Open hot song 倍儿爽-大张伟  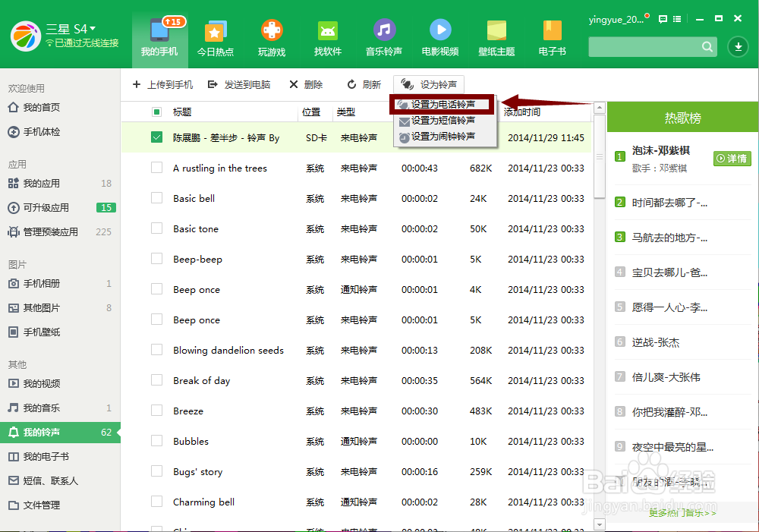point(666,377)
